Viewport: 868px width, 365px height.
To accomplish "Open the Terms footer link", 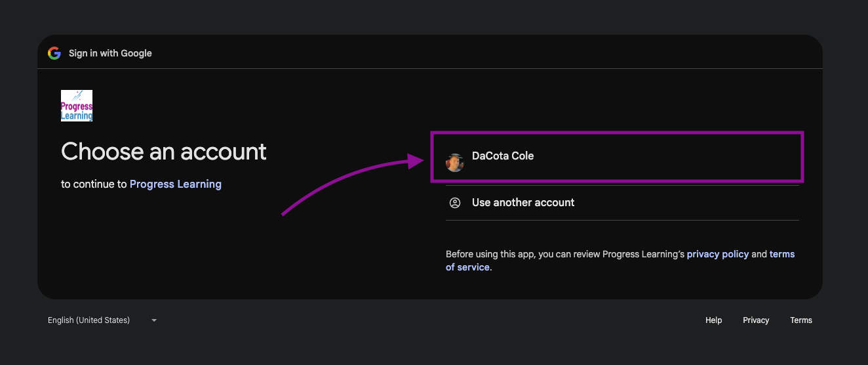I will 801,320.
